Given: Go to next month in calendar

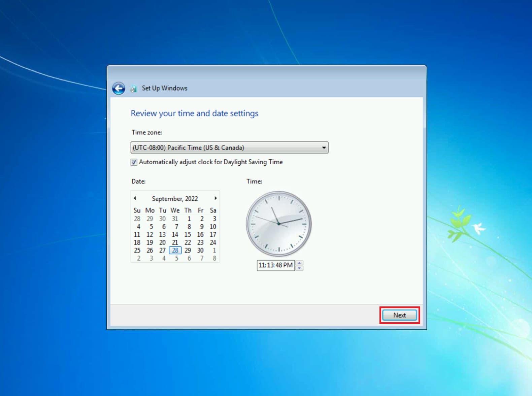Looking at the screenshot, I should click(x=215, y=198).
